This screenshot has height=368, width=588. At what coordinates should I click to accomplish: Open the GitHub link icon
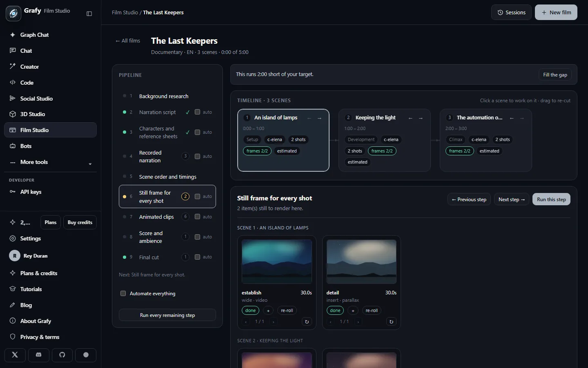coord(62,355)
